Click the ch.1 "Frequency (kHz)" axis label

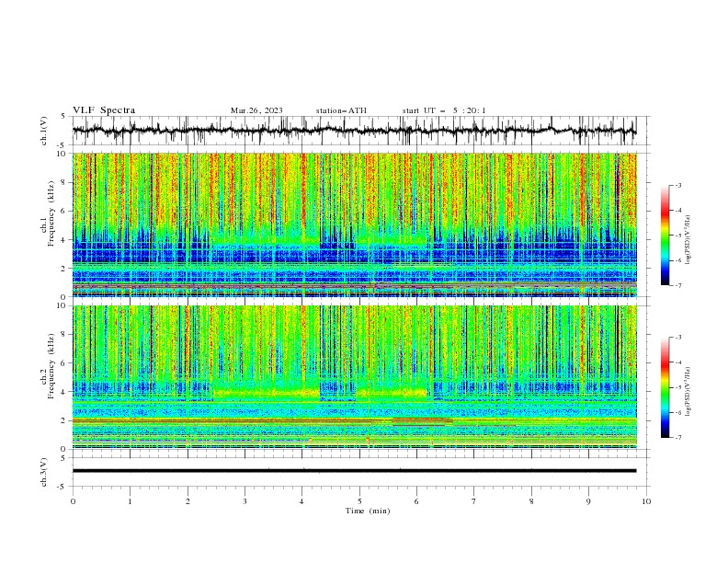[x=51, y=213]
